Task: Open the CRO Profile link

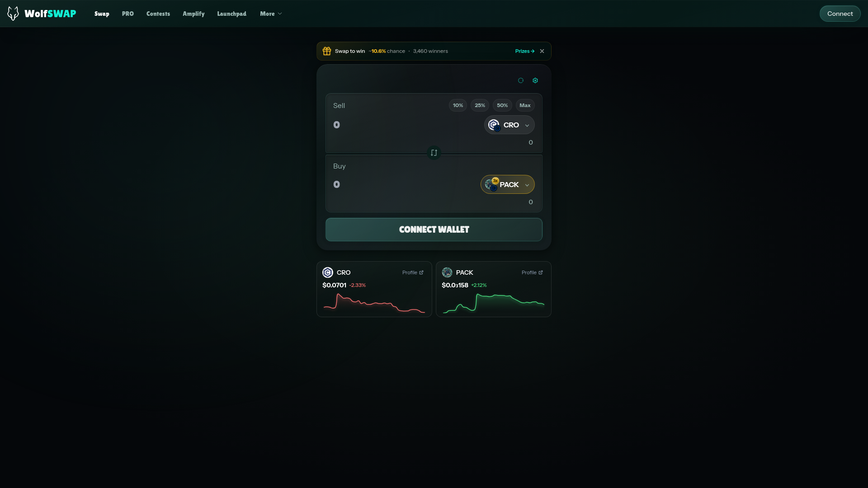Action: point(413,272)
